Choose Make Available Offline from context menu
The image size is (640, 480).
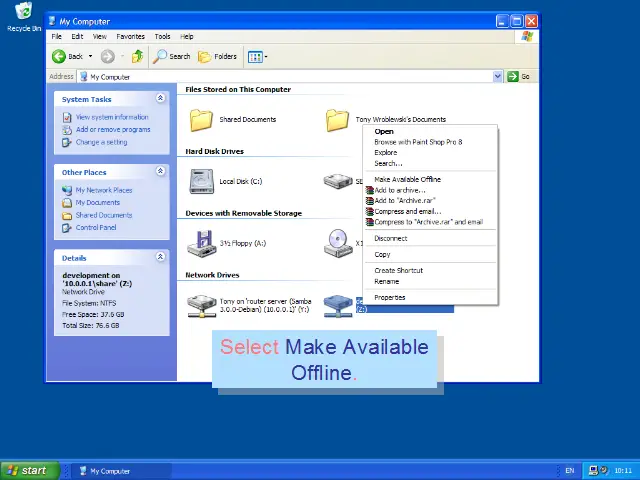tap(407, 180)
